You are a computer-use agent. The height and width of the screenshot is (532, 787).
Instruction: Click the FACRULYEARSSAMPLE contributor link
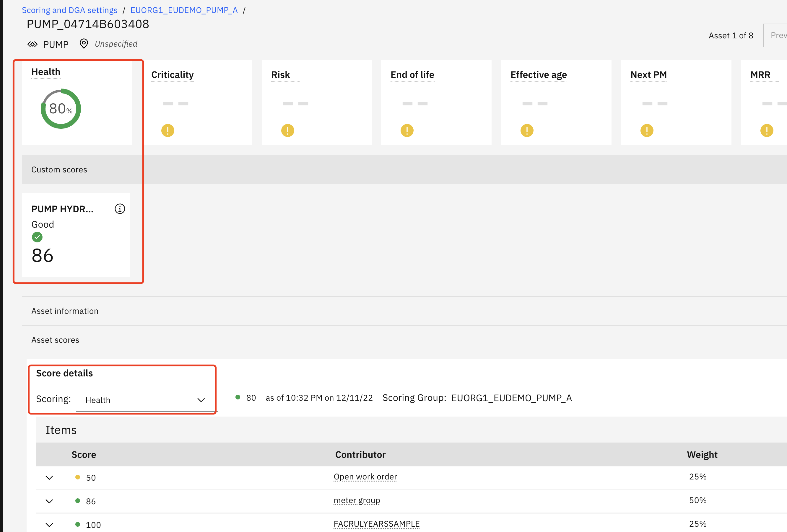pyautogui.click(x=377, y=524)
